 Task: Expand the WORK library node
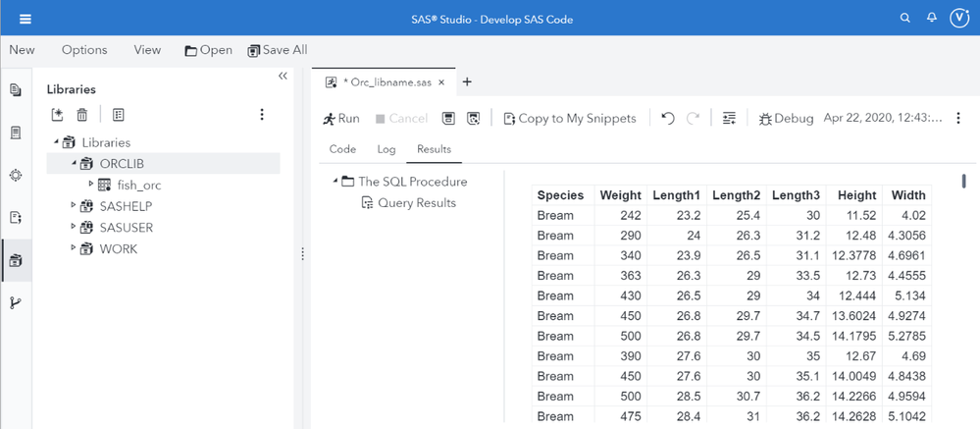point(73,249)
